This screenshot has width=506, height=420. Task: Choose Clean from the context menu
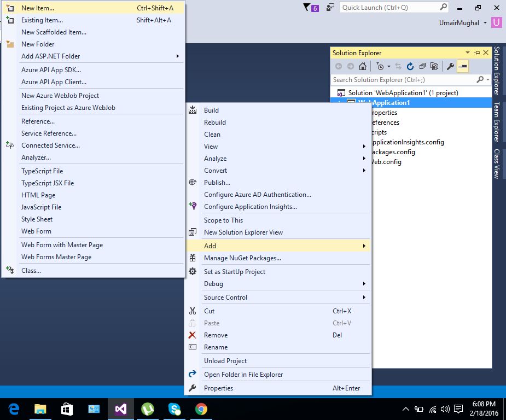[278, 135]
